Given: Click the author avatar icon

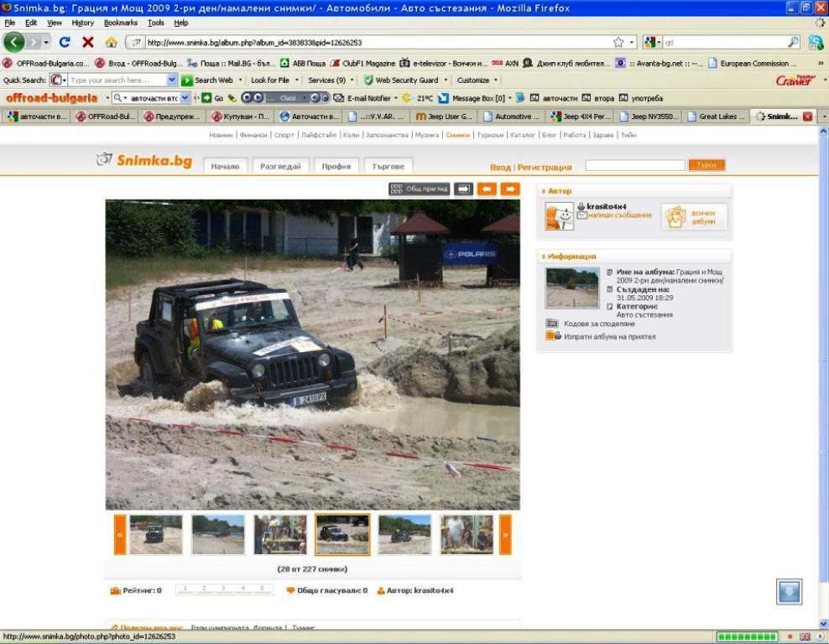Looking at the screenshot, I should (560, 216).
